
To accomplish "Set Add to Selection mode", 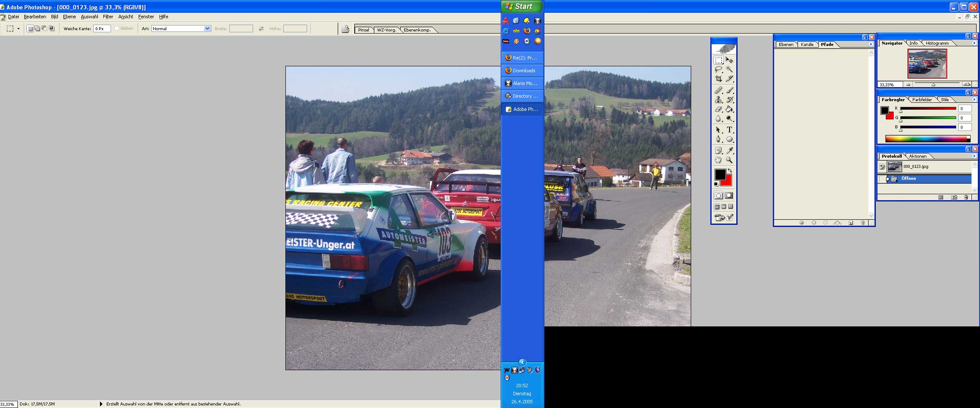I will click(37, 28).
